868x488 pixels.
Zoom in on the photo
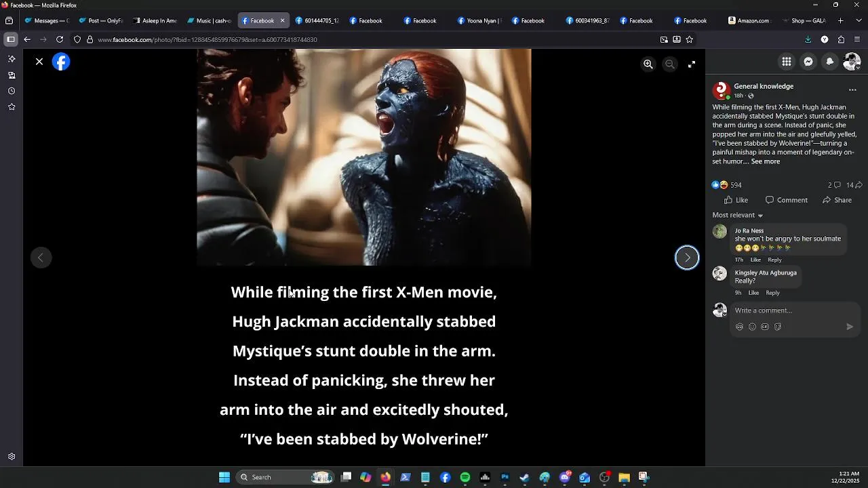(x=648, y=64)
